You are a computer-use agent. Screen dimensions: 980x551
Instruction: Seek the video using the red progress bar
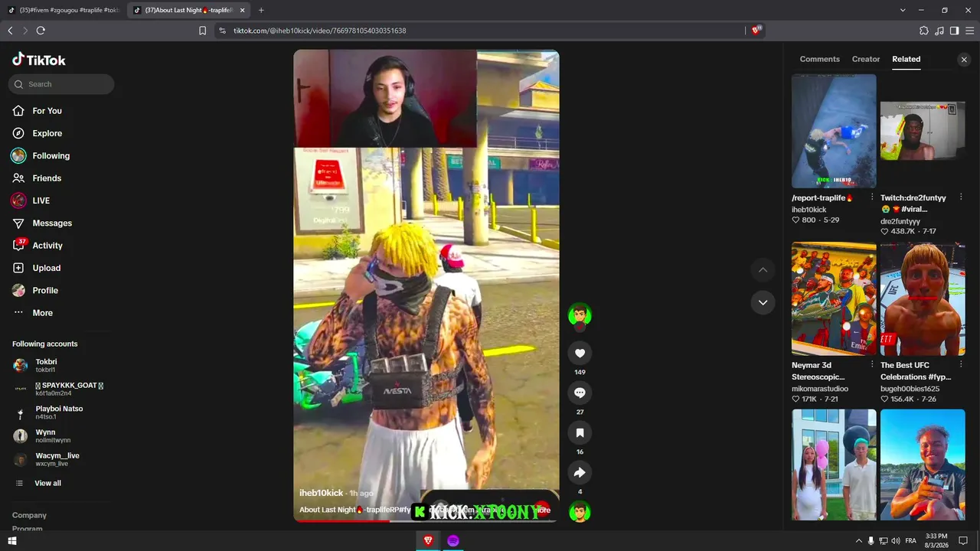(426, 521)
